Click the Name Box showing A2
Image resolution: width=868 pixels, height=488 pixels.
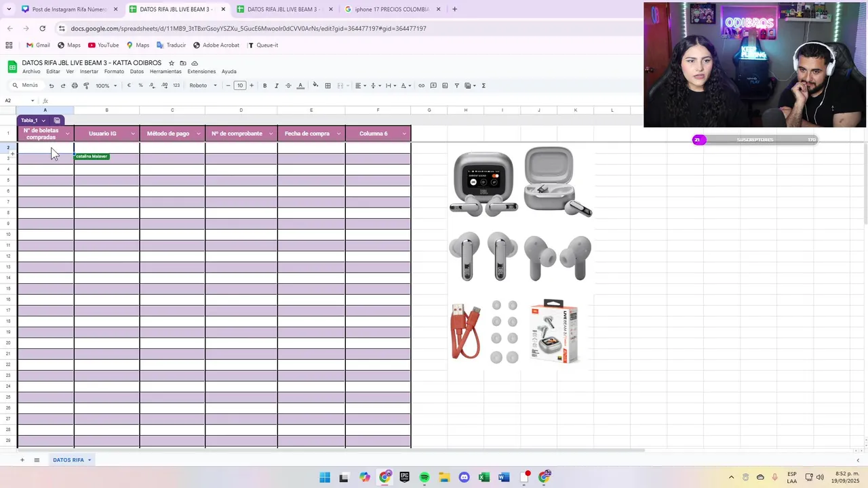tap(19, 101)
